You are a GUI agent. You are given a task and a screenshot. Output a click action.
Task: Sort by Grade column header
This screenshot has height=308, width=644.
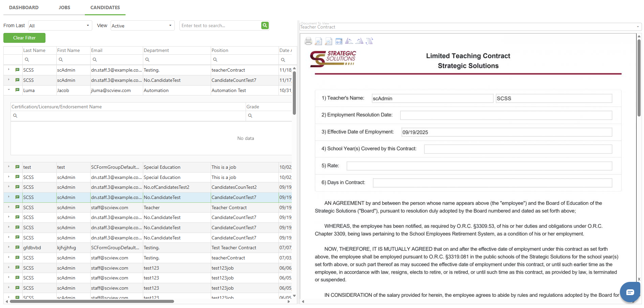(x=269, y=107)
